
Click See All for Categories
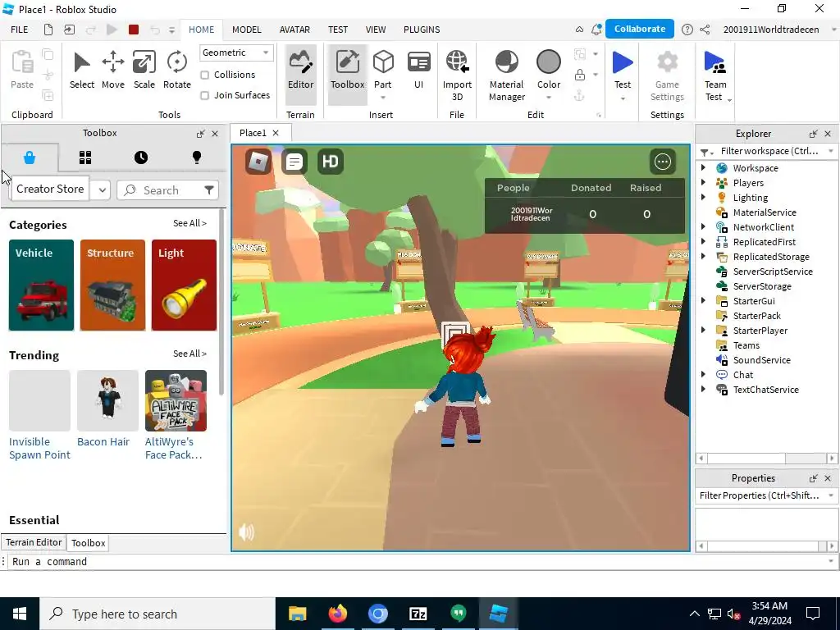(189, 223)
